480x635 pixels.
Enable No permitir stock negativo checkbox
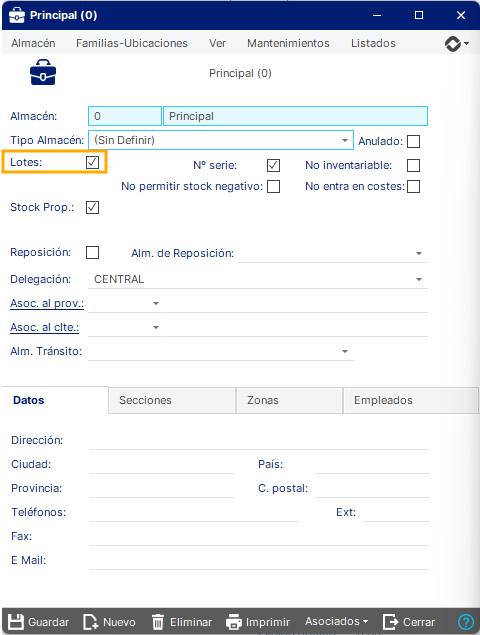[x=273, y=187]
